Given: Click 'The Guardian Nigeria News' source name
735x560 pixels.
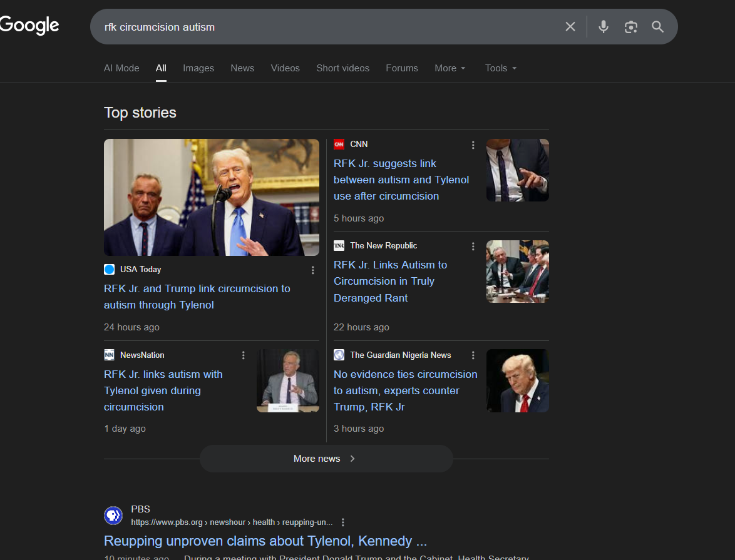Looking at the screenshot, I should [400, 355].
